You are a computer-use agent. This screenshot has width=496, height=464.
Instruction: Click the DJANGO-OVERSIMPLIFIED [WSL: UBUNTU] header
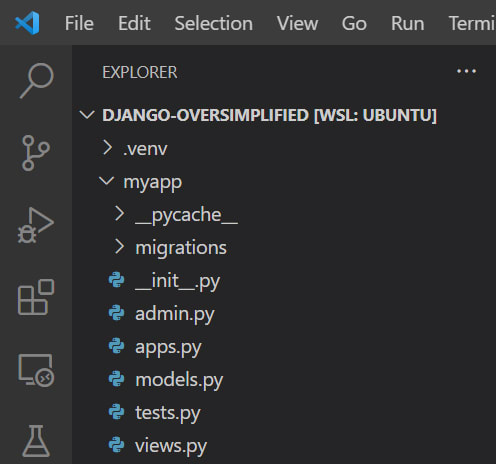click(269, 116)
